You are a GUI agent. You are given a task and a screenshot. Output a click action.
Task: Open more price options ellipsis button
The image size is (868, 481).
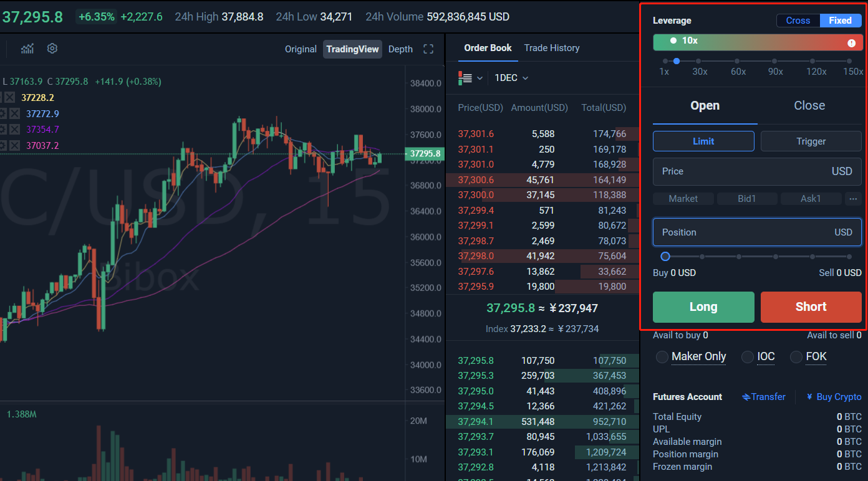[x=852, y=199]
